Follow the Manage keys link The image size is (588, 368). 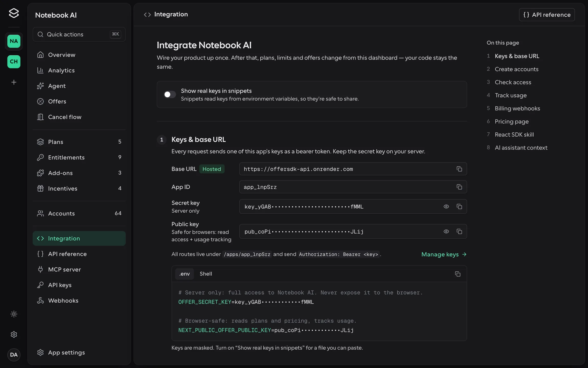444,255
